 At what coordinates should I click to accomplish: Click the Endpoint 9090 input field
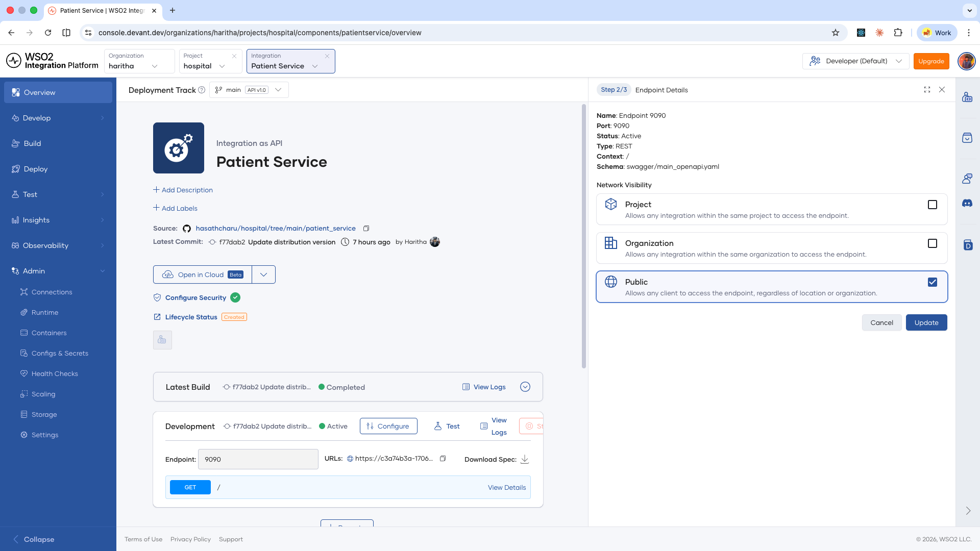[258, 459]
